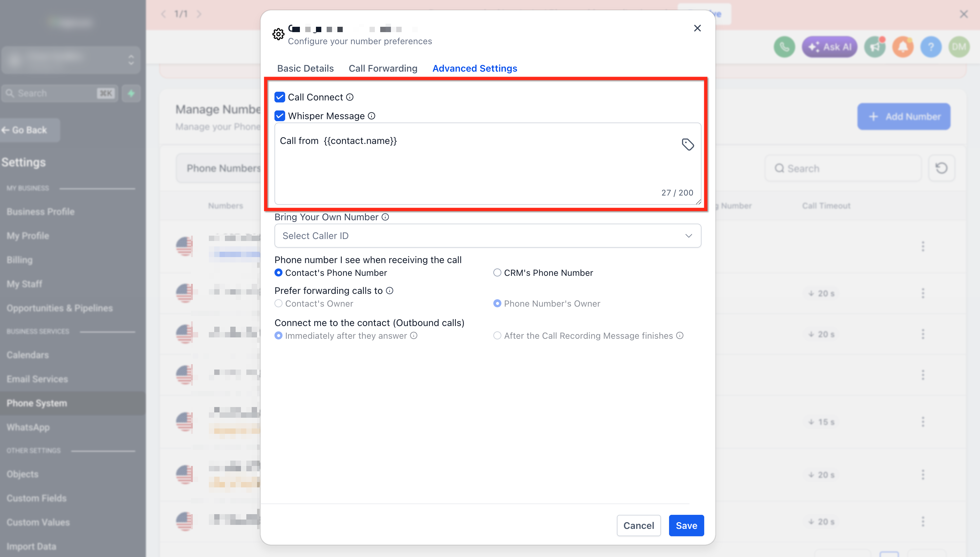The height and width of the screenshot is (557, 980).
Task: Click info icon beside Prefer forwarding calls to
Action: point(389,291)
